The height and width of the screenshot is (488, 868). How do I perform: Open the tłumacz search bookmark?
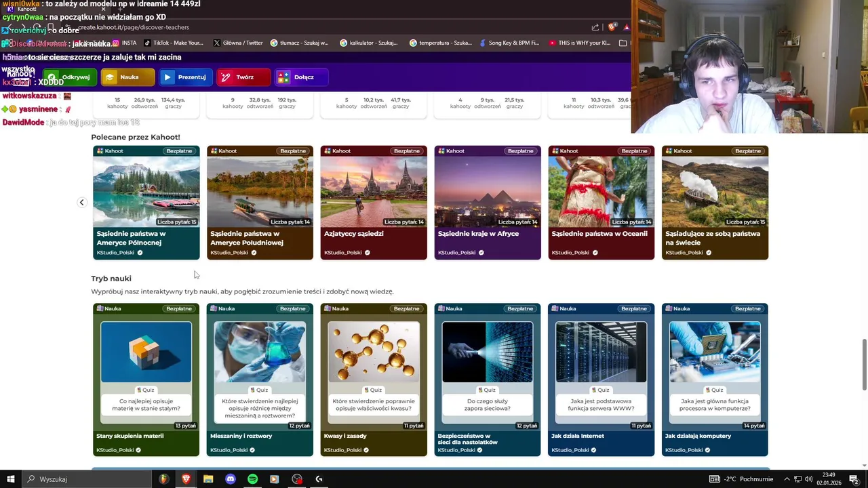[300, 43]
